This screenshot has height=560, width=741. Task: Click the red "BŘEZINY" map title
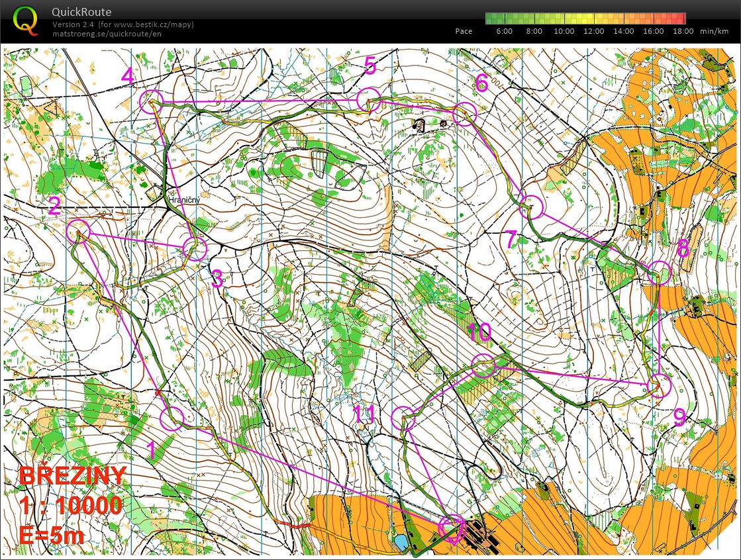pyautogui.click(x=73, y=475)
